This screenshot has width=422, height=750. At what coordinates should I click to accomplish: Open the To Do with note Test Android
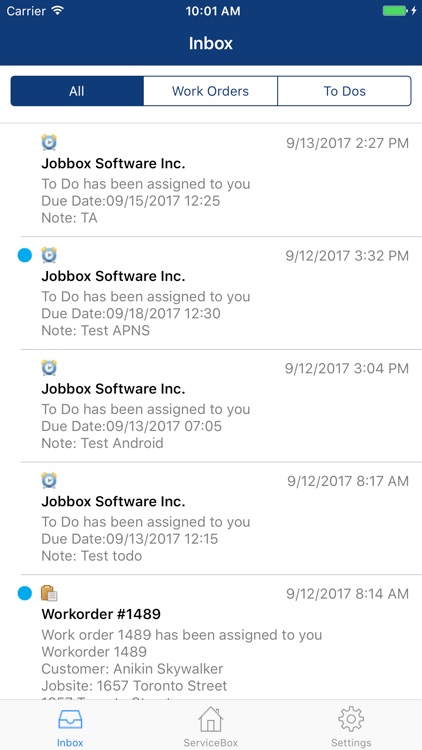point(211,406)
